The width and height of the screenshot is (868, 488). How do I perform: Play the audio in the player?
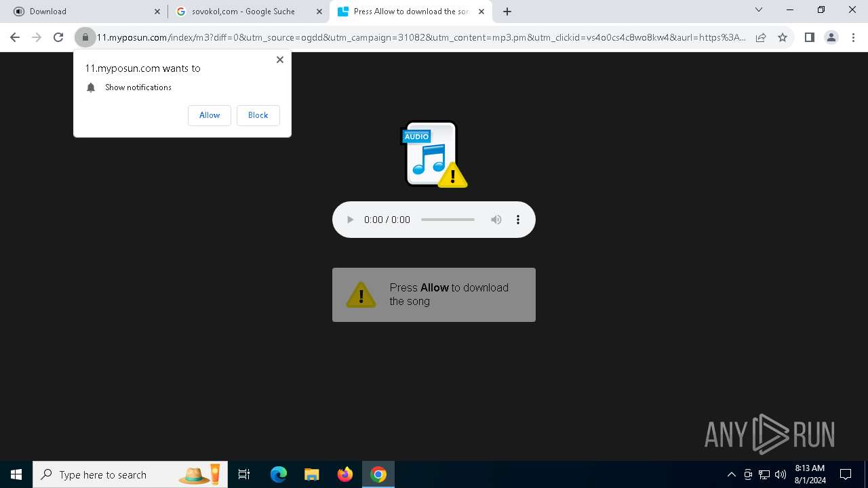coord(351,220)
